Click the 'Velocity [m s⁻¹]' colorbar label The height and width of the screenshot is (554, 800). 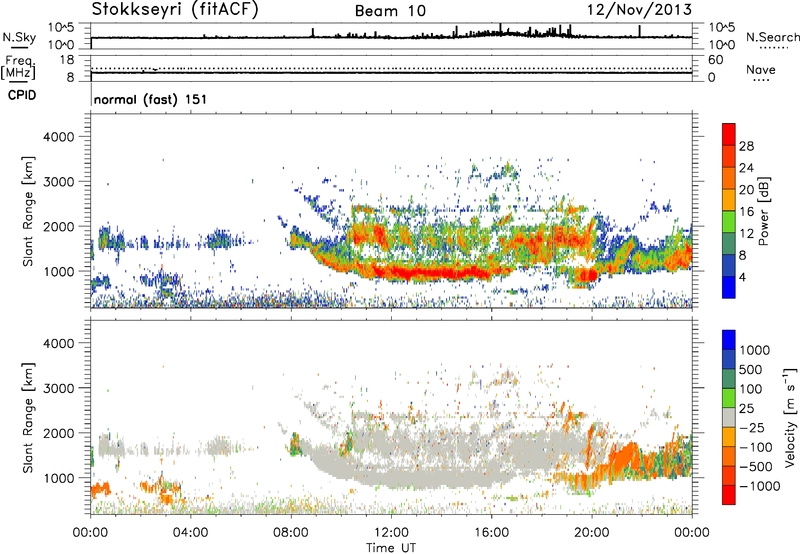point(790,418)
